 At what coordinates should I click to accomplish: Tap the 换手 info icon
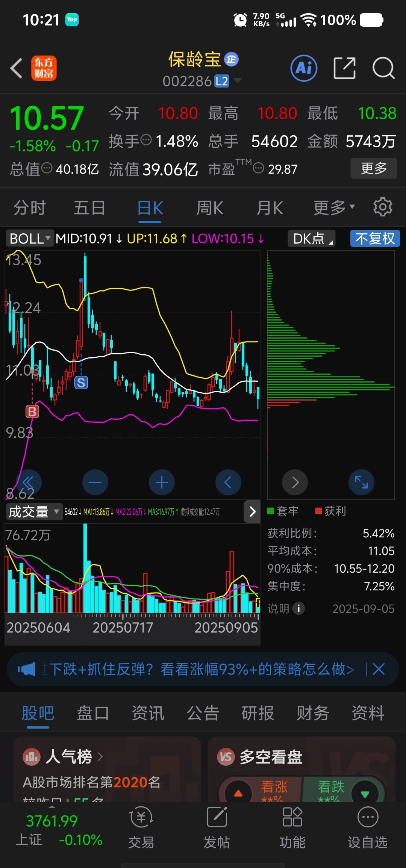coord(146,140)
